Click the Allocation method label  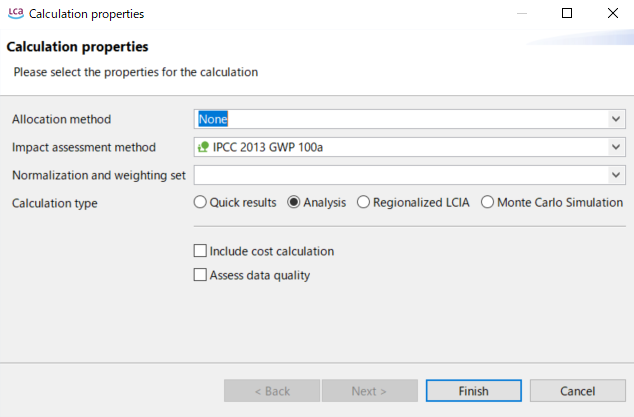[61, 119]
